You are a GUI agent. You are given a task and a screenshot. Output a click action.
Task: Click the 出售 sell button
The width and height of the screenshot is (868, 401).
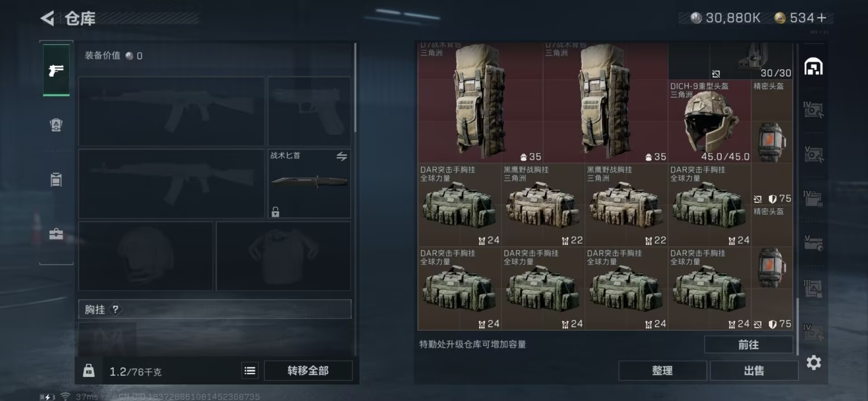(754, 371)
